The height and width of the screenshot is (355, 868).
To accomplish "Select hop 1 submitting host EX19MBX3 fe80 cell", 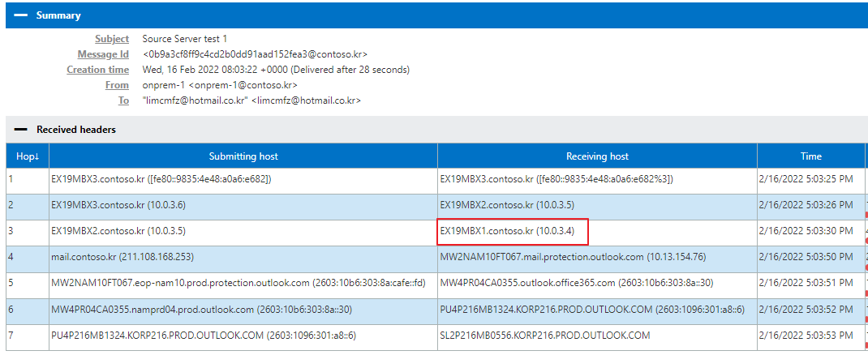I will pyautogui.click(x=161, y=179).
